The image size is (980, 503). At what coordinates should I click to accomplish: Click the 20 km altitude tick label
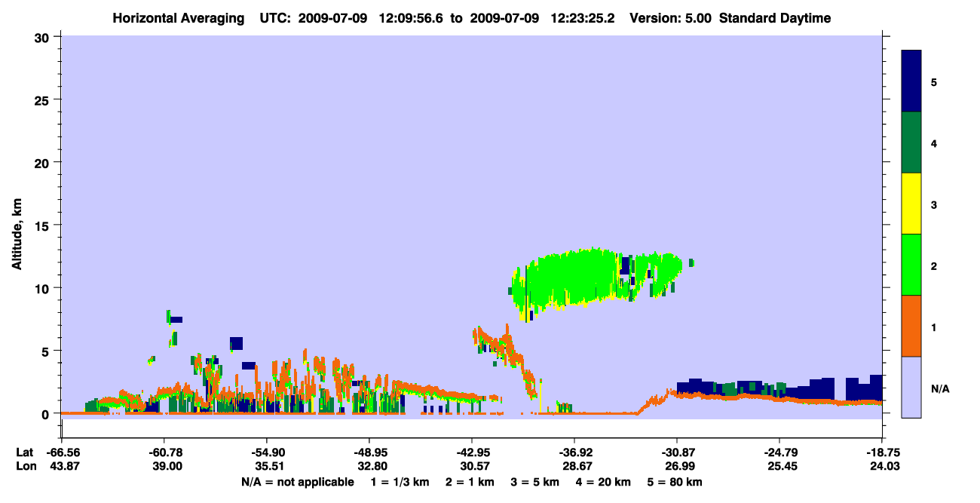point(44,162)
